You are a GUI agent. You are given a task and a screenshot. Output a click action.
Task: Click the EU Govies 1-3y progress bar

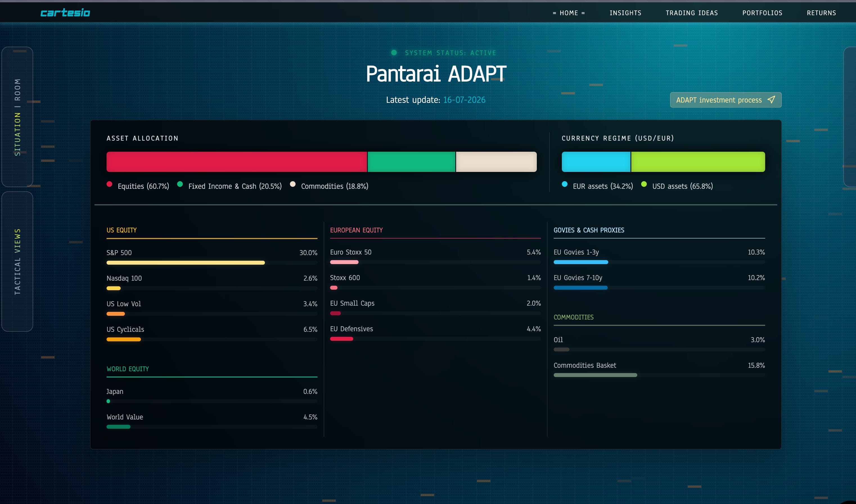(659, 262)
